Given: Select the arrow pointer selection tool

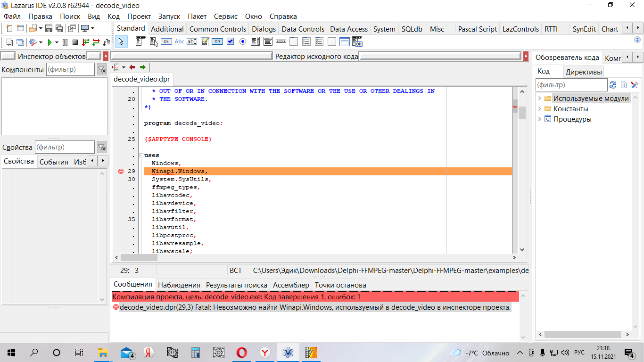Looking at the screenshot, I should coord(121,41).
